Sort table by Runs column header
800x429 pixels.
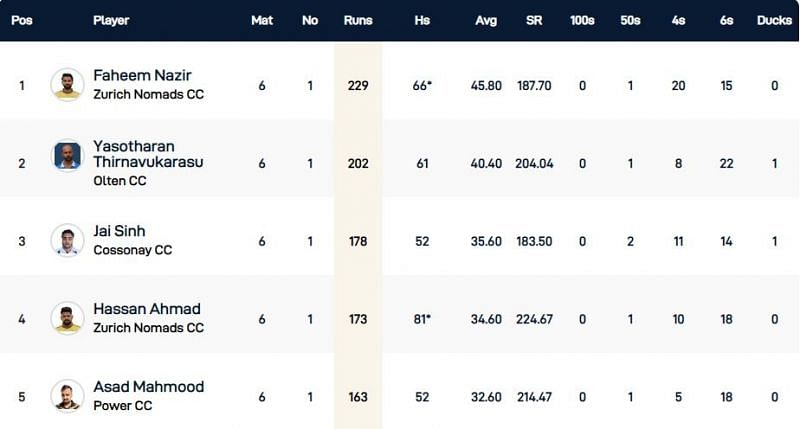pyautogui.click(x=357, y=20)
